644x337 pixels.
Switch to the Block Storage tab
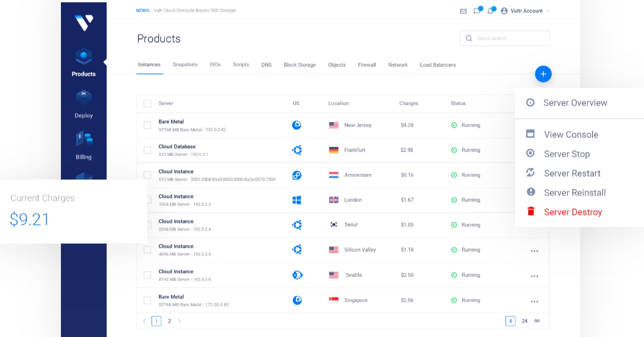[300, 65]
